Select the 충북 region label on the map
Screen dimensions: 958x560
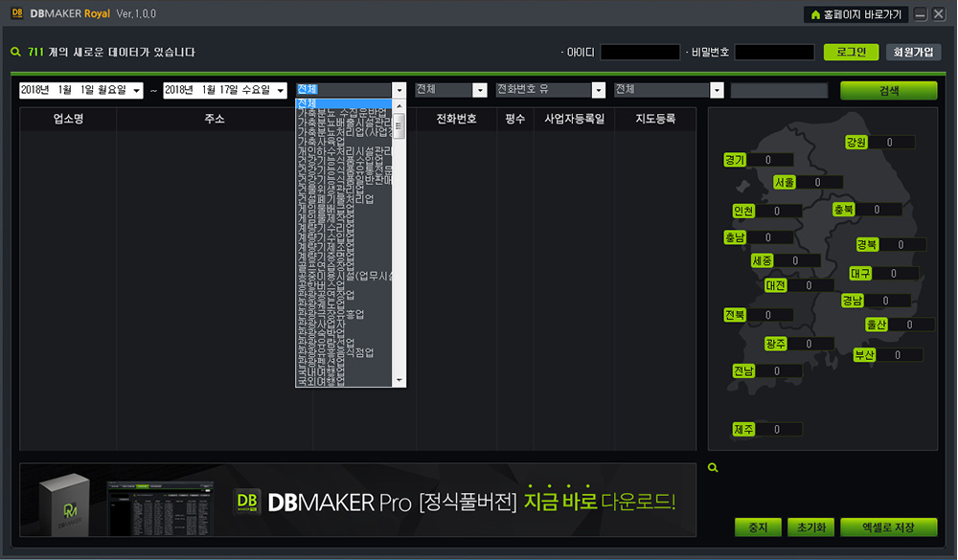tap(844, 210)
